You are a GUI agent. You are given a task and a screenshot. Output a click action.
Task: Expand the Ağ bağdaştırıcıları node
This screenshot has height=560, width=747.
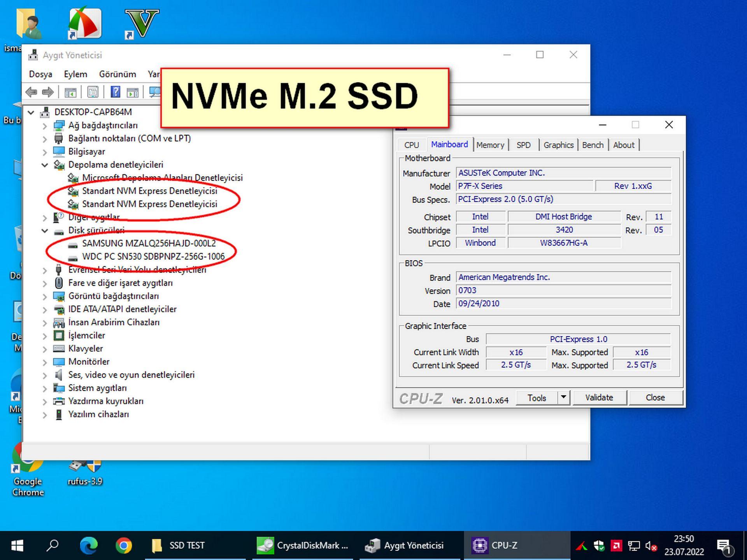pyautogui.click(x=45, y=126)
